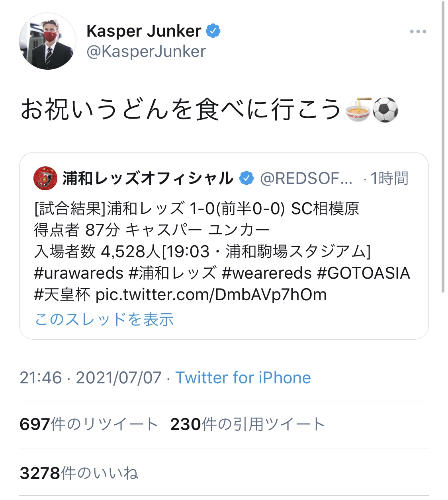The image size is (448, 500).
Task: View the 230件の引用ツイート list
Action: [247, 424]
